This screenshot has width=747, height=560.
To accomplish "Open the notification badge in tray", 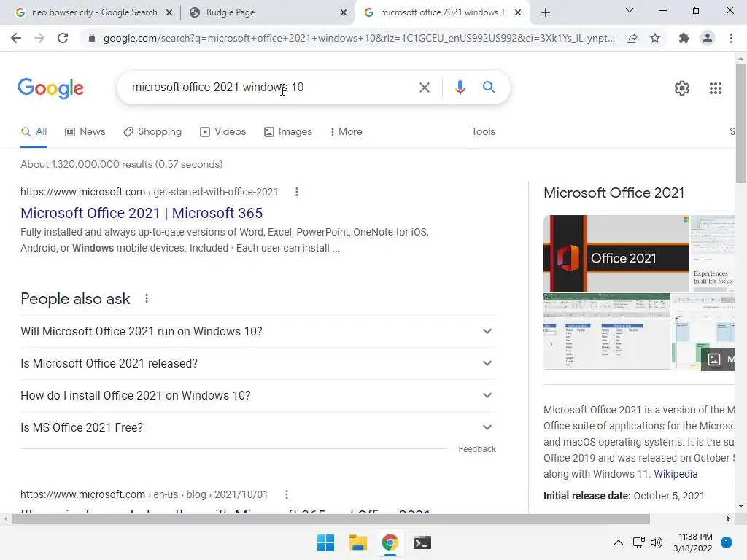I will 726,542.
